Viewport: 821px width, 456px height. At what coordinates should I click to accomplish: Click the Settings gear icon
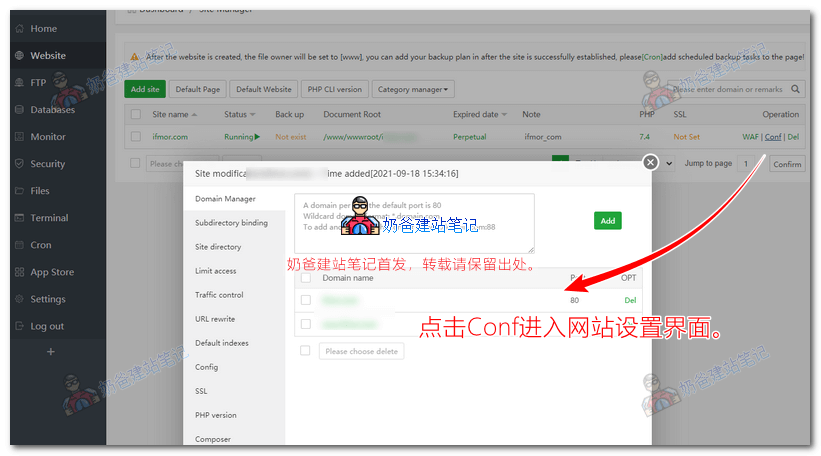click(x=20, y=299)
